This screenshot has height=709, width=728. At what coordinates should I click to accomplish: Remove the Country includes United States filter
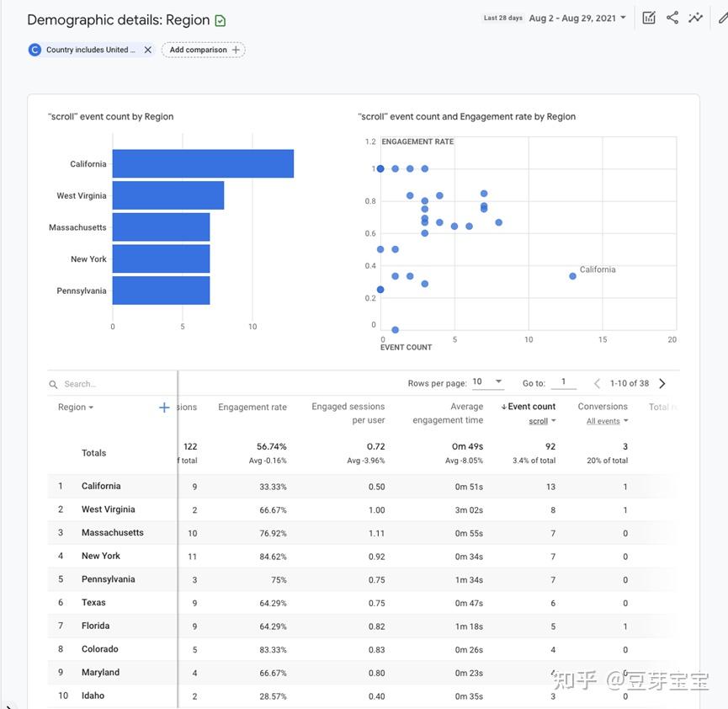coord(147,49)
